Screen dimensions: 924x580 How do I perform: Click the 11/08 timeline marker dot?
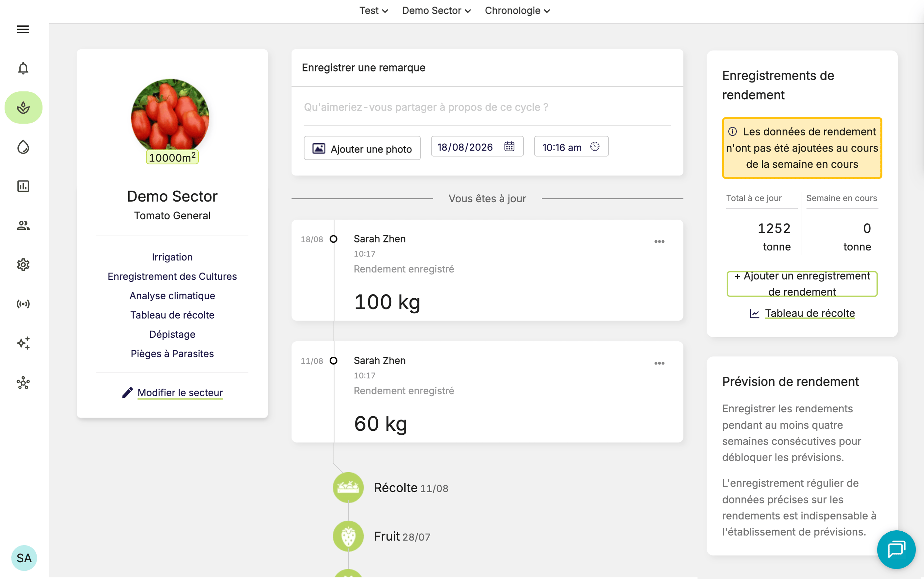[x=334, y=361]
